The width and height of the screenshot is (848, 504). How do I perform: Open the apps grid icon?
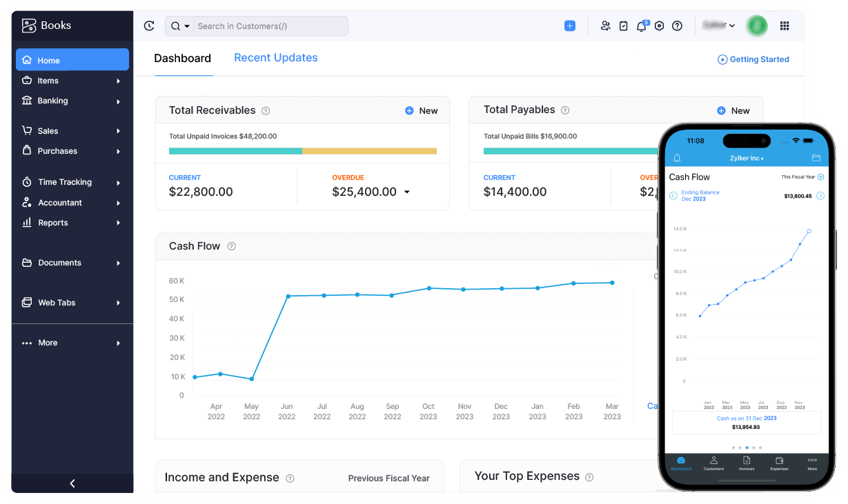pyautogui.click(x=785, y=26)
